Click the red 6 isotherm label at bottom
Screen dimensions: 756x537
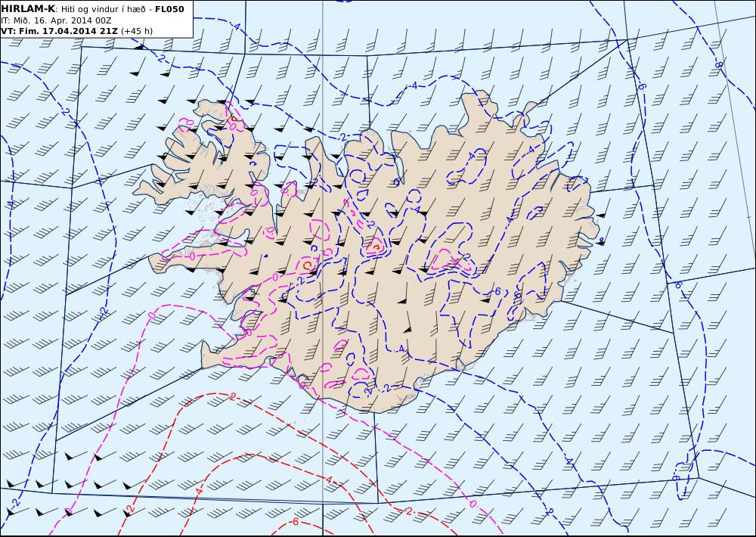point(295,522)
